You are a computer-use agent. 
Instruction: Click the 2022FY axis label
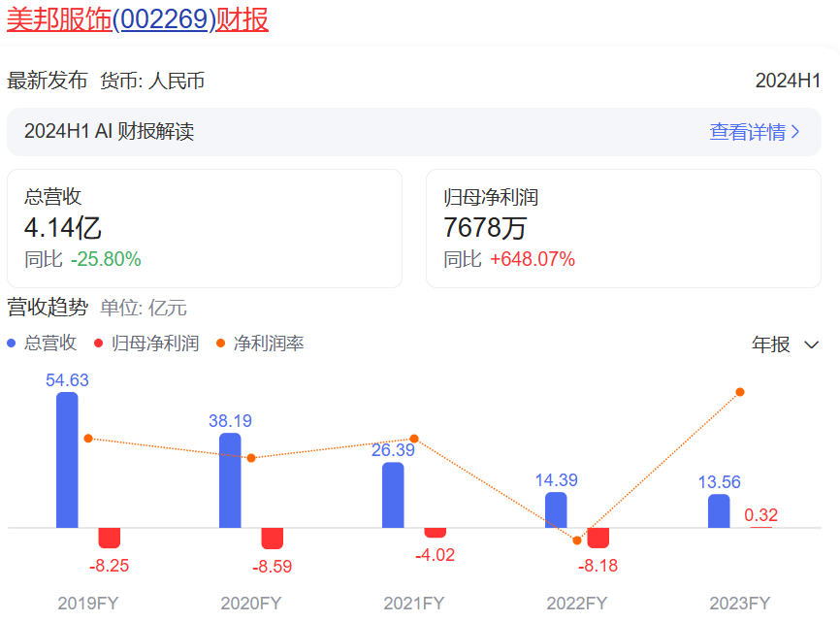pos(576,604)
